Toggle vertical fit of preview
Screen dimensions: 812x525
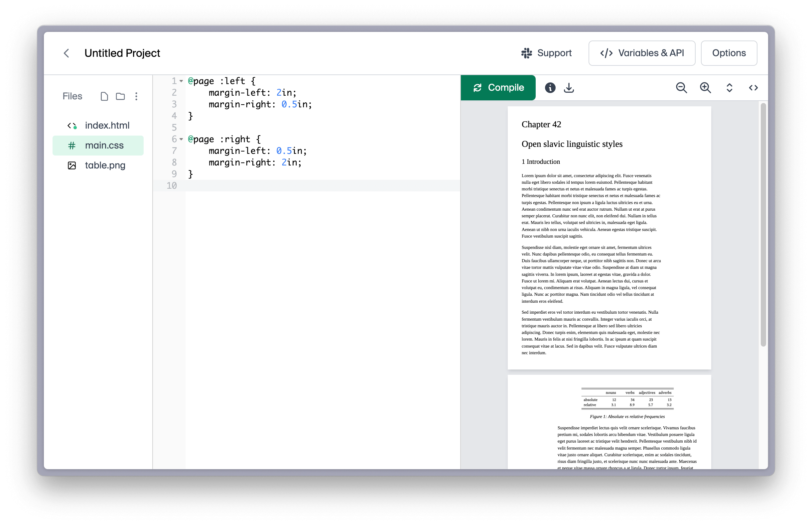tap(730, 88)
